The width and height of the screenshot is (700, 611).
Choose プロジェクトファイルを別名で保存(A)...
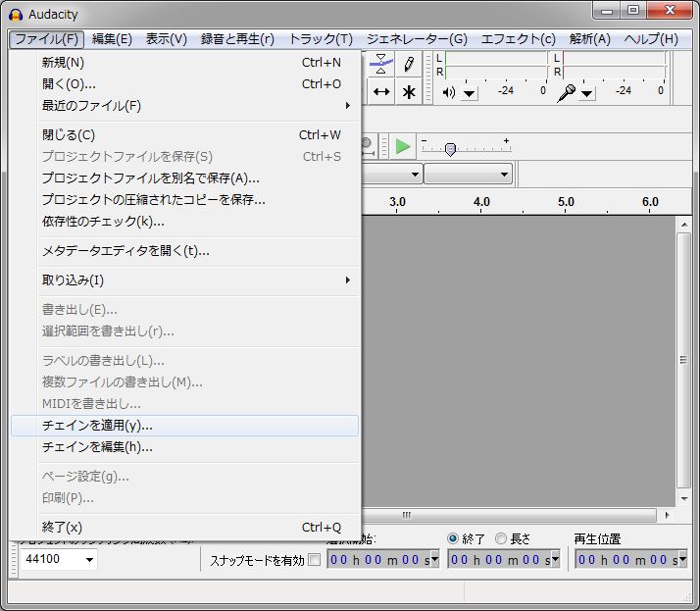click(185, 178)
